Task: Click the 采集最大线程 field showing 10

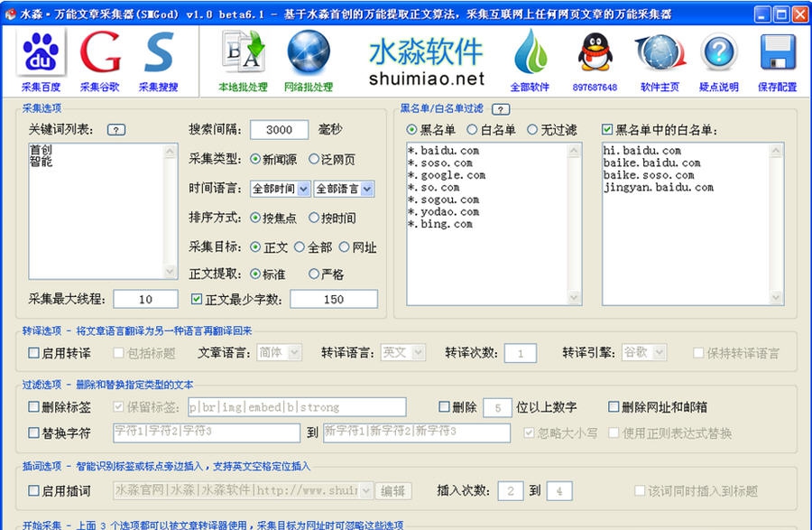Action: 145,299
